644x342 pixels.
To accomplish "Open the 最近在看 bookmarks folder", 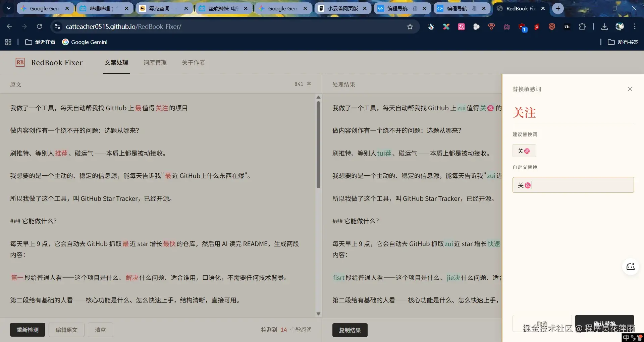I will 40,42.
